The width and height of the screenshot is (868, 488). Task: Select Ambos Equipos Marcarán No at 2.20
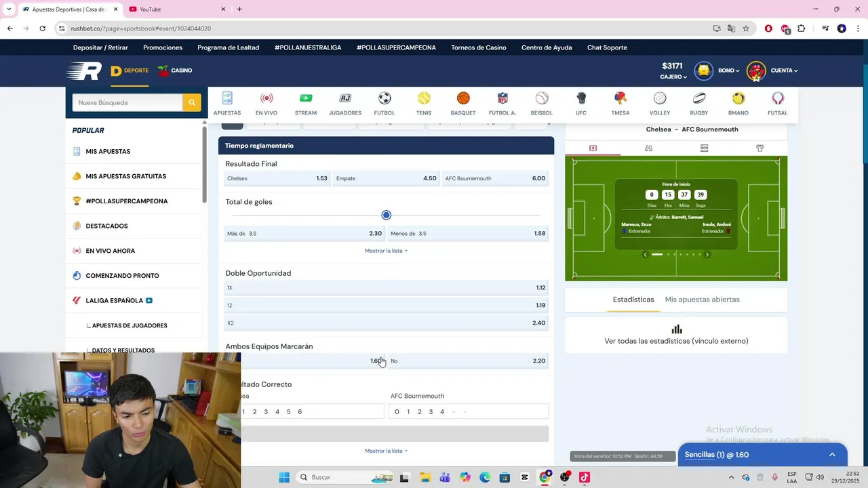coord(468,361)
